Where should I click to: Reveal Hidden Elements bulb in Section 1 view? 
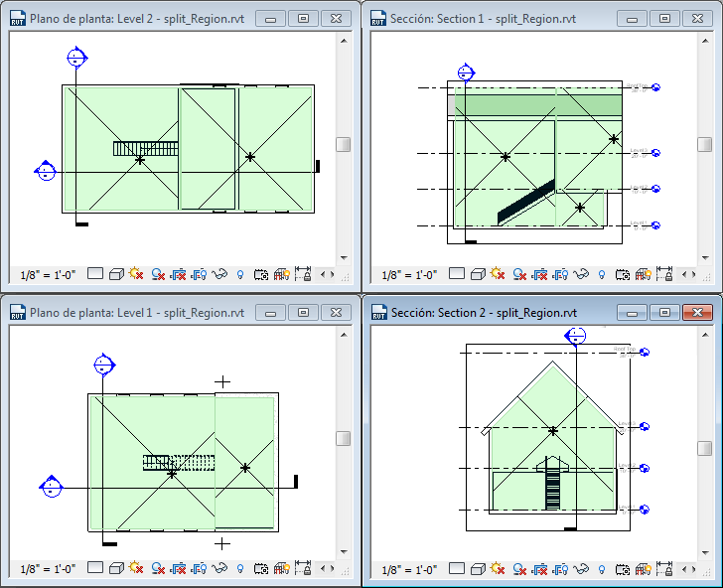click(x=602, y=275)
